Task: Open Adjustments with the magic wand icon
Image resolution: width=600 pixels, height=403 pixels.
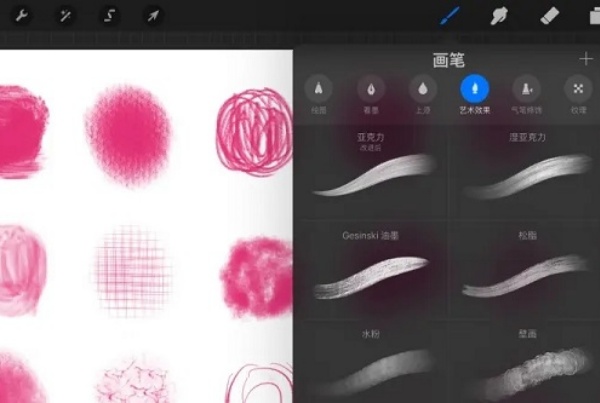Action: coord(65,16)
